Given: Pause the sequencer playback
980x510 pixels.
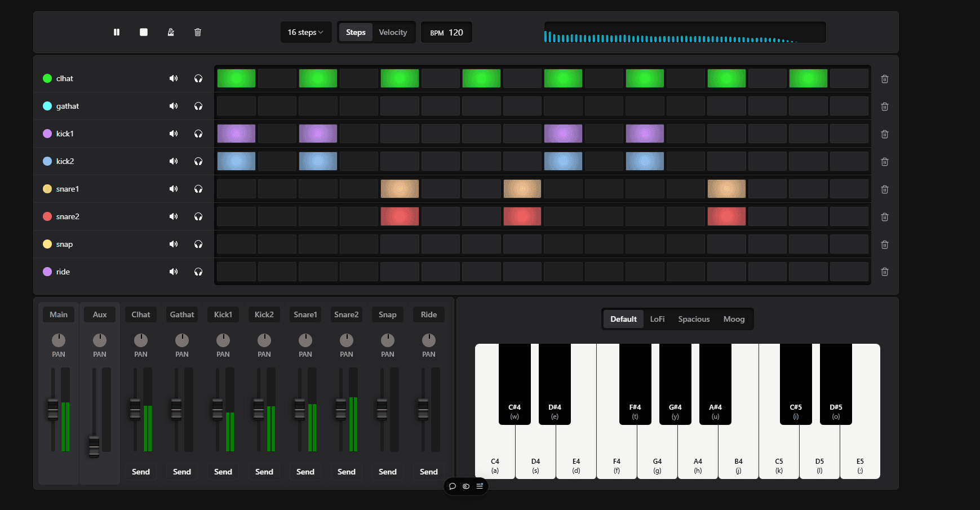Looking at the screenshot, I should point(117,32).
